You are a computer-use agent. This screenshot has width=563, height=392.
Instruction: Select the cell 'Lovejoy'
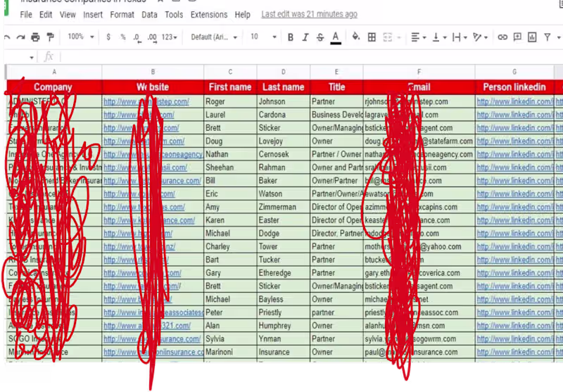tap(284, 141)
